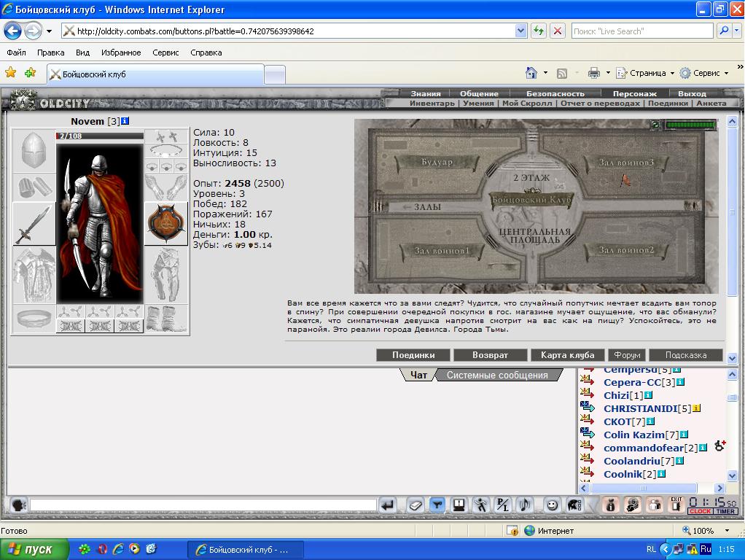This screenshot has height=560, width=745.
Task: Click the speaking head icon beside chat input
Action: coord(18,505)
